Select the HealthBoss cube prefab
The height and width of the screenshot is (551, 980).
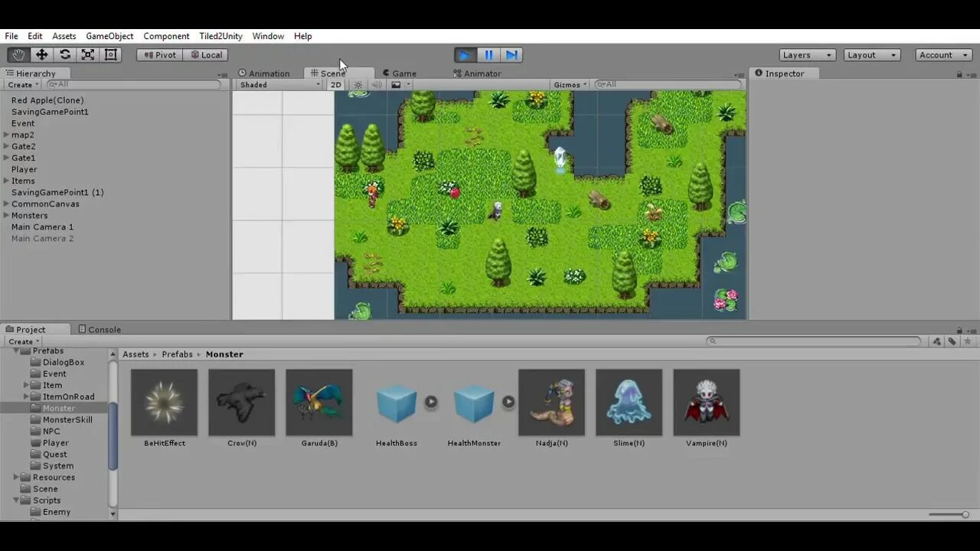tap(397, 403)
